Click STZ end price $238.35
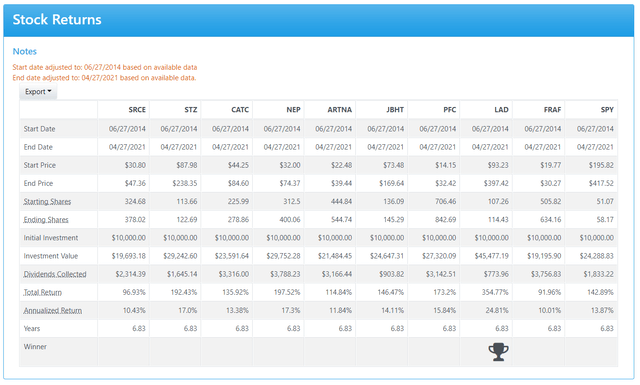The image size is (640, 385). click(x=184, y=183)
